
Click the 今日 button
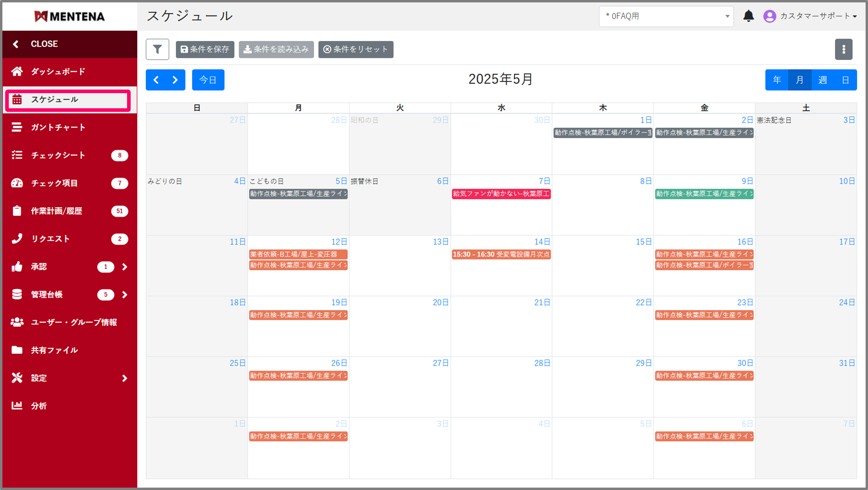pyautogui.click(x=208, y=80)
